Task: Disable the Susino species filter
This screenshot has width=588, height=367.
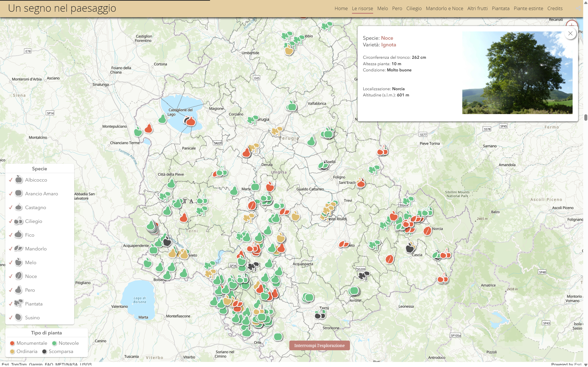Action: 11,317
